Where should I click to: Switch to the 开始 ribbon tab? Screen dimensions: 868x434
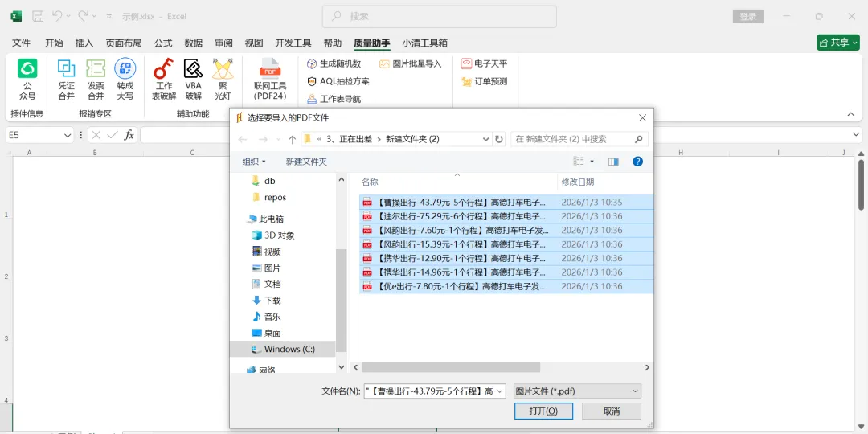pos(54,43)
